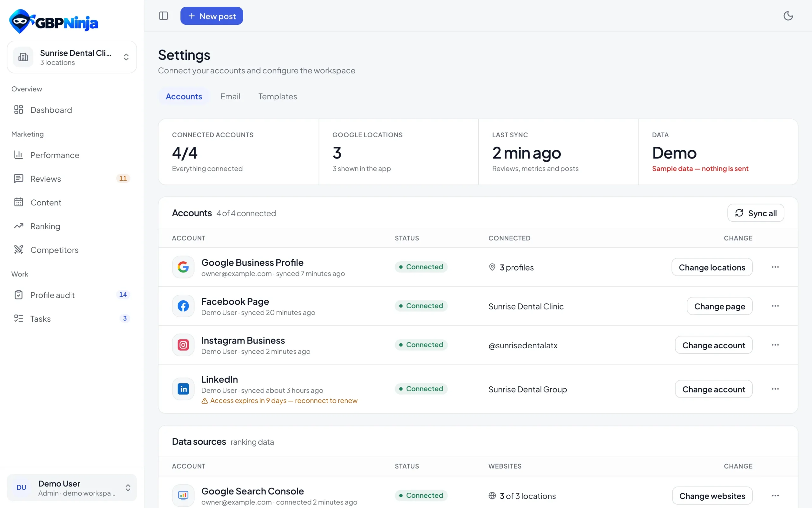Go to Performance in sidebar
The height and width of the screenshot is (508, 812).
point(72,155)
